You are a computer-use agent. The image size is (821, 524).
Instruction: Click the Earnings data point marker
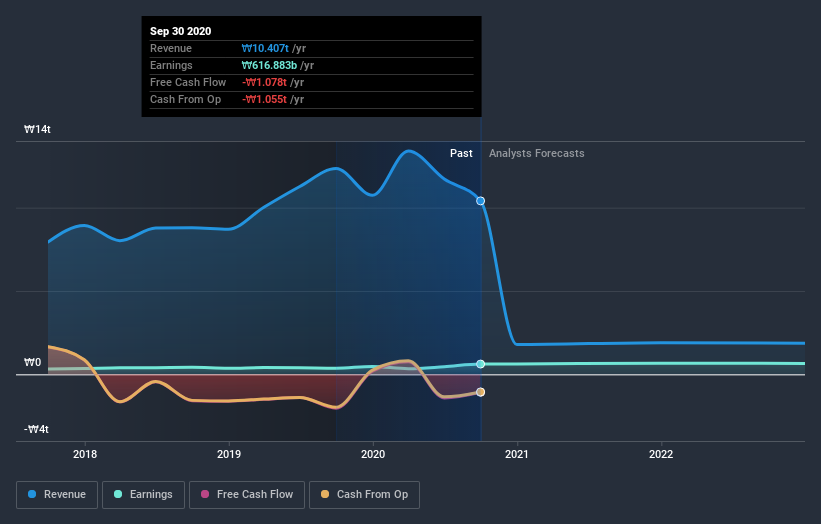pyautogui.click(x=480, y=364)
